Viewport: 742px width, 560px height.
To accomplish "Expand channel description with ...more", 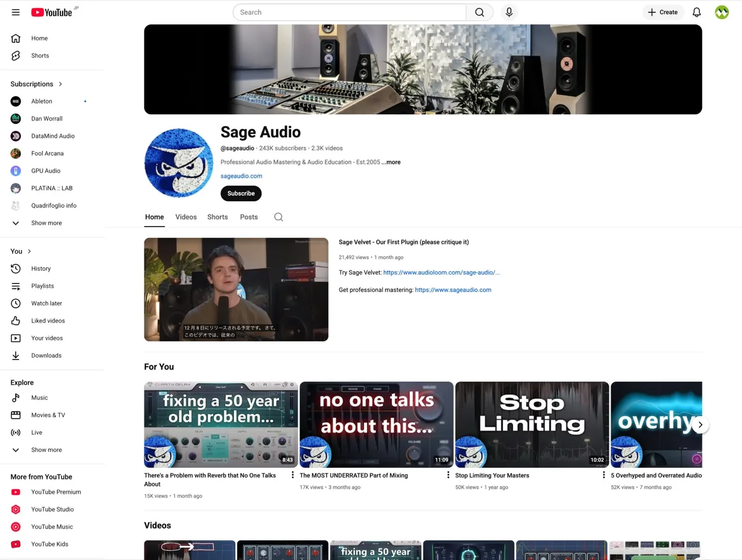I will (x=391, y=162).
